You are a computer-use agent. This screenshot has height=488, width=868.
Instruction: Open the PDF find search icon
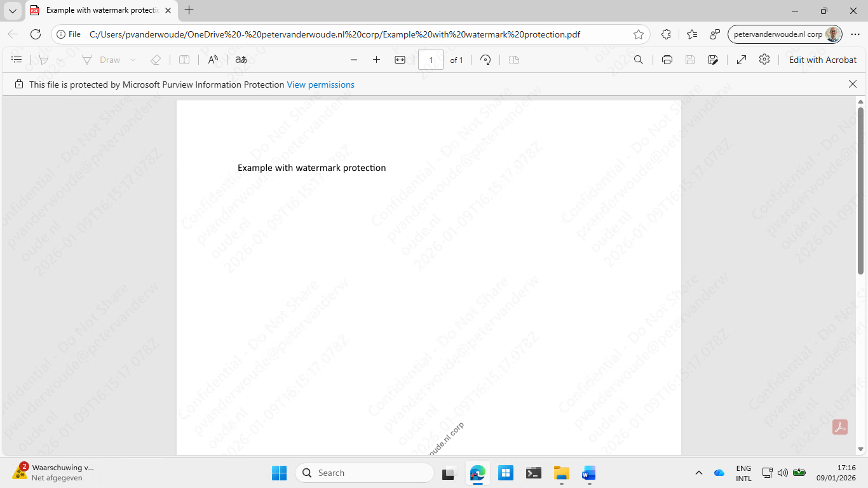pos(639,60)
